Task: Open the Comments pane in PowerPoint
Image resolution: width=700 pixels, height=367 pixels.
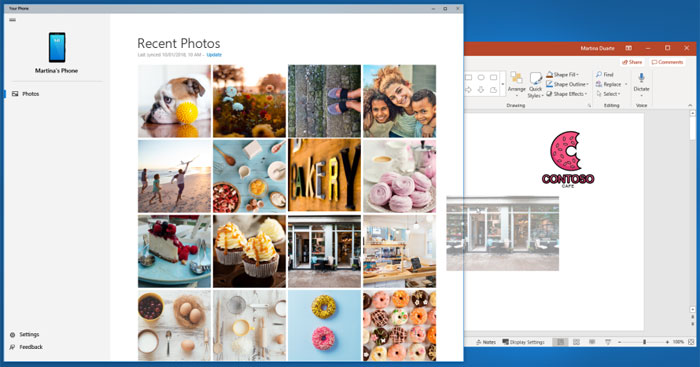Action: [x=667, y=62]
